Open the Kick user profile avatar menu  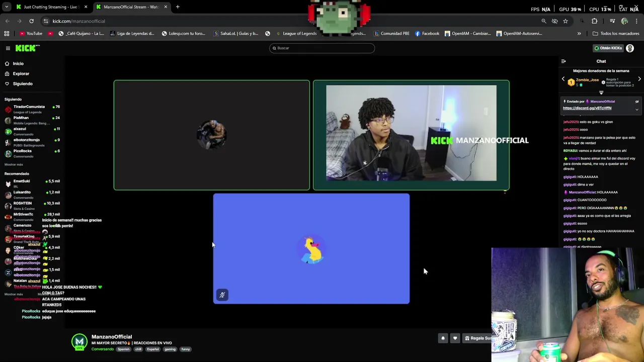[x=630, y=48]
